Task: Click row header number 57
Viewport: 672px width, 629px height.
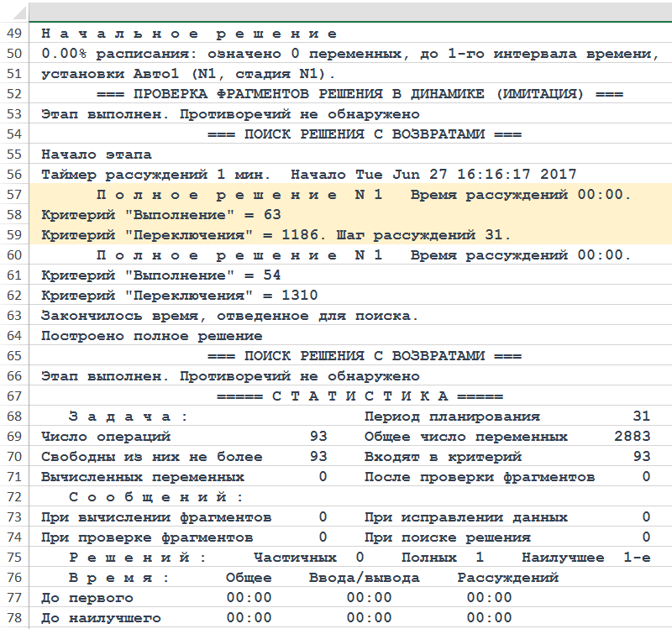Action: click(15, 195)
